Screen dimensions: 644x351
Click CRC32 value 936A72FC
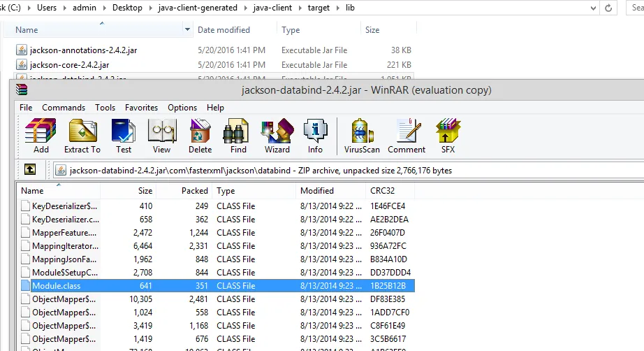coord(388,246)
